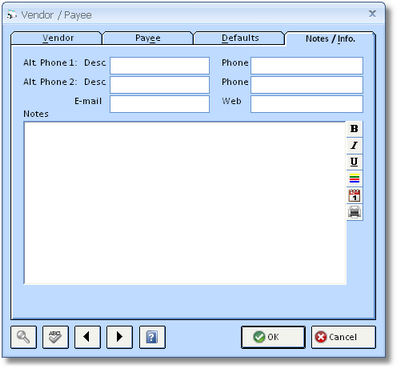Image resolution: width=397 pixels, height=369 pixels.
Task: Focus Alt Phone 1 Desc field
Action: 160,66
